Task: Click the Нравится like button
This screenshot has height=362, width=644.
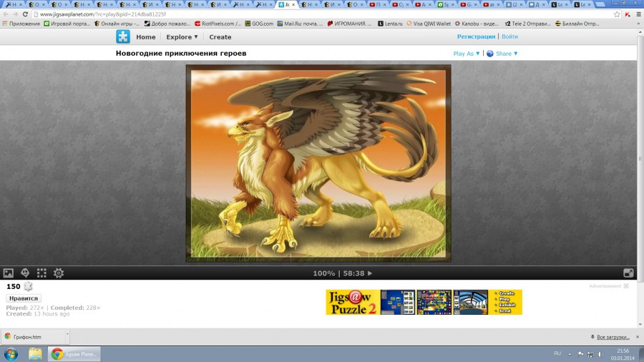Action: coord(24,298)
